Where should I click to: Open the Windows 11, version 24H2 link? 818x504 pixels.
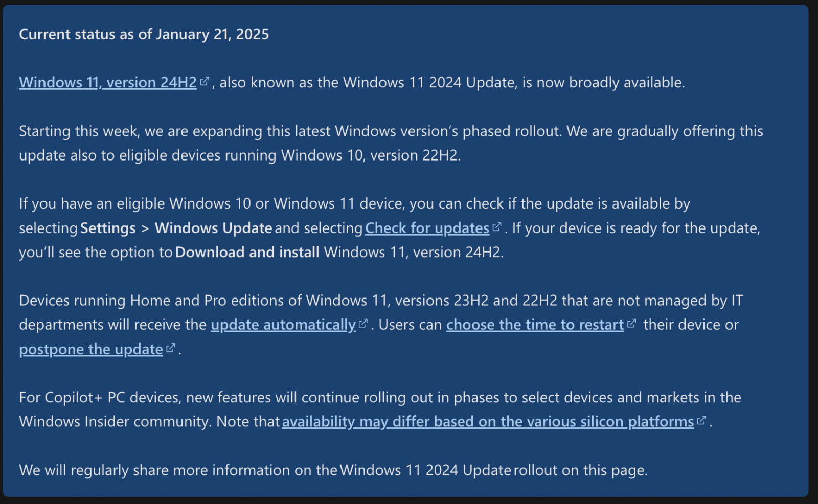pos(108,82)
